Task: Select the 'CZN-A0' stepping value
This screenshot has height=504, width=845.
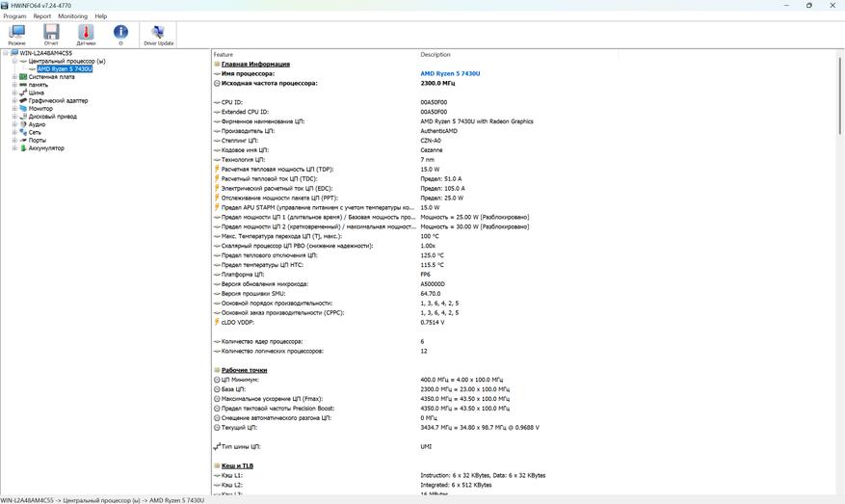Action: pos(431,140)
